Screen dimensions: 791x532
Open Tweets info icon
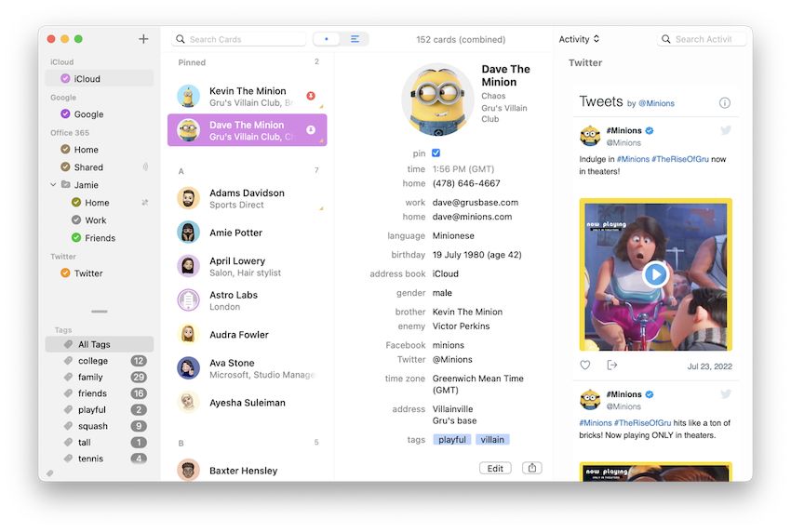724,103
